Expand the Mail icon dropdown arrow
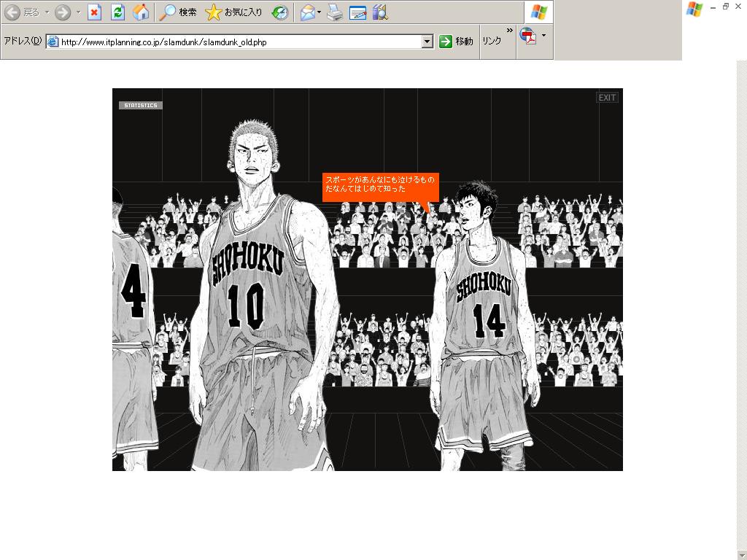Screen dimensions: 747x560 pos(320,12)
